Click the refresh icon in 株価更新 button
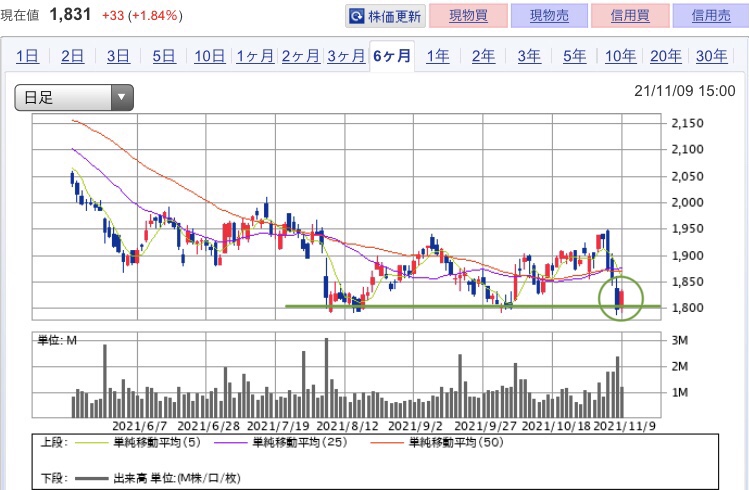The width and height of the screenshot is (749, 490). click(x=356, y=16)
